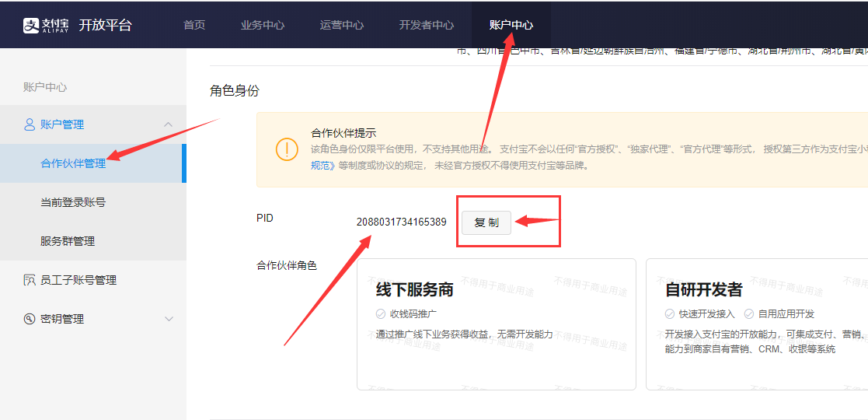The image size is (868, 420).
Task: Click the PID label
Action: (x=265, y=219)
